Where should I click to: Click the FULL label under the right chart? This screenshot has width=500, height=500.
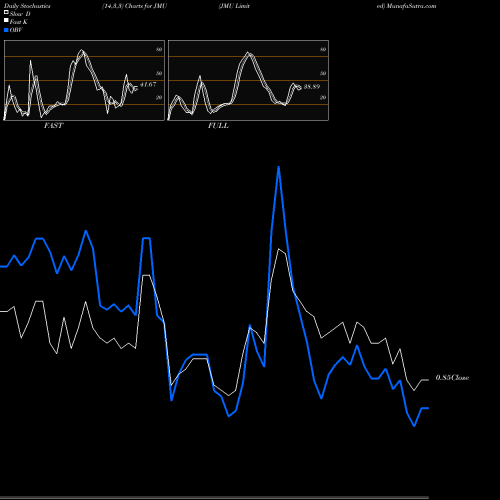pyautogui.click(x=218, y=126)
